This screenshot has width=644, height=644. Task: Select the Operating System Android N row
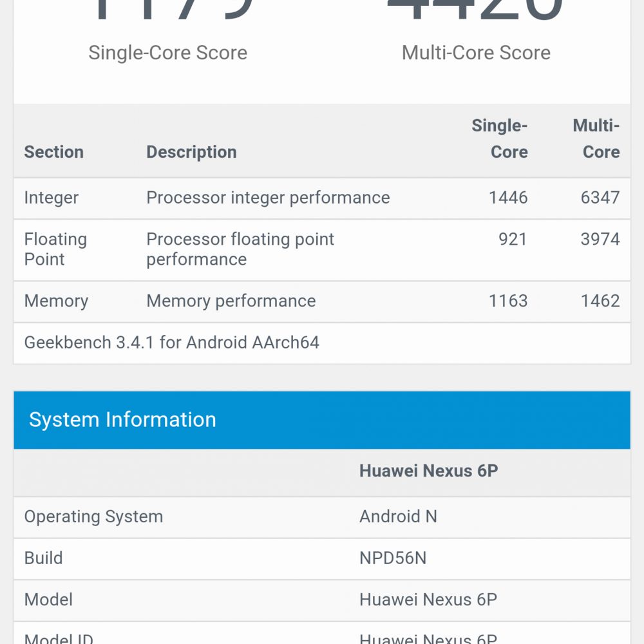[322, 517]
